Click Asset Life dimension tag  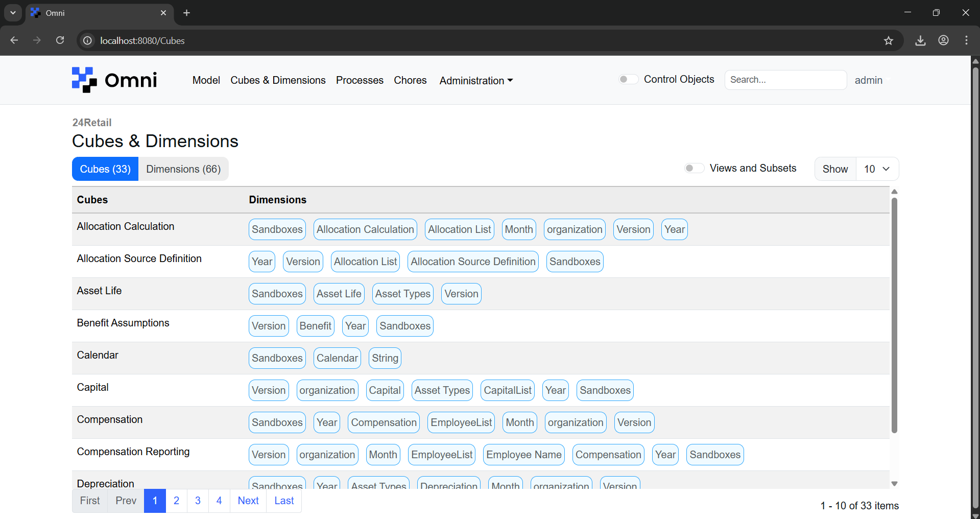coord(339,294)
